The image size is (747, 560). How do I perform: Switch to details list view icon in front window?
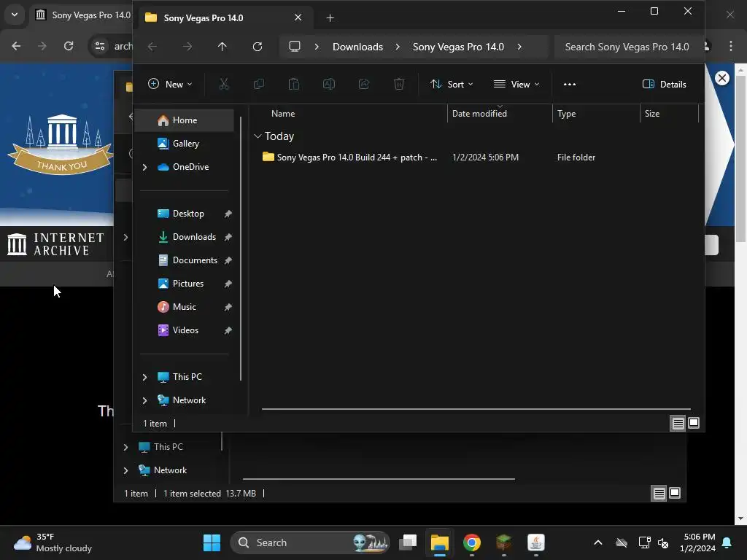678,423
